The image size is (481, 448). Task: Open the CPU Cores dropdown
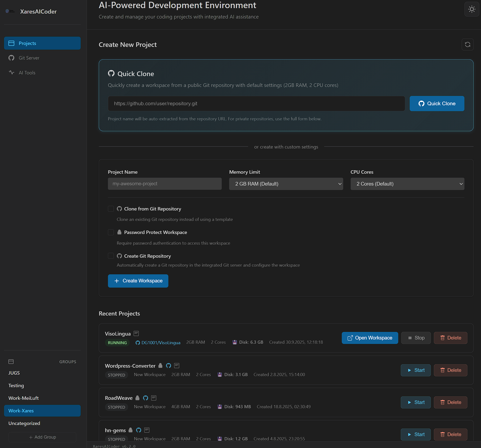[x=407, y=184]
